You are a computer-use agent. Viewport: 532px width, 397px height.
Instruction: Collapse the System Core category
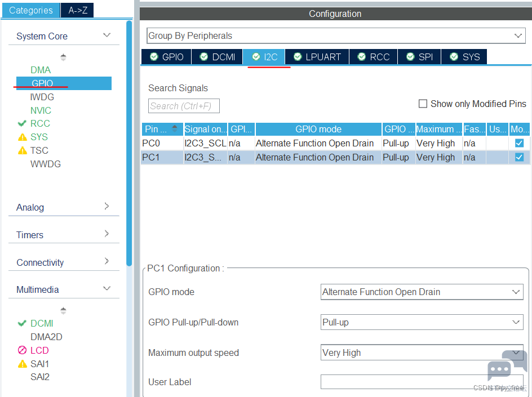click(107, 35)
